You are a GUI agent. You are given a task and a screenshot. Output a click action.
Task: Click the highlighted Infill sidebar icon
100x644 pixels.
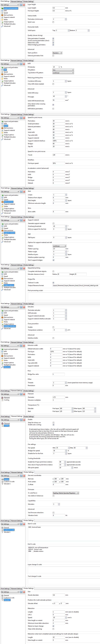click(x=2, y=70)
